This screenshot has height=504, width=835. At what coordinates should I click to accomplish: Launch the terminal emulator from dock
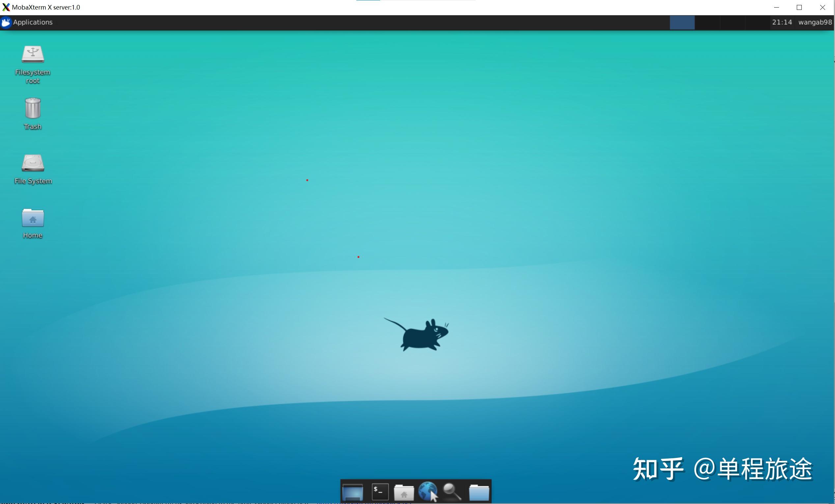(380, 492)
